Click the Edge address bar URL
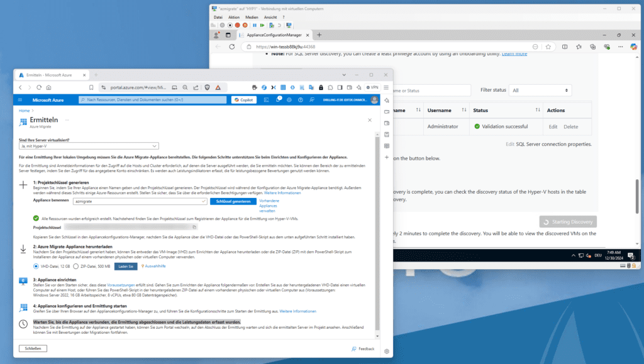 click(286, 47)
